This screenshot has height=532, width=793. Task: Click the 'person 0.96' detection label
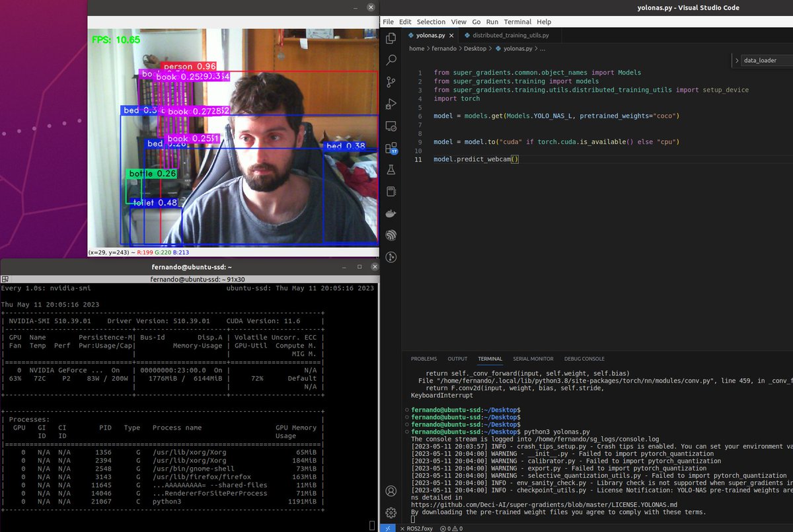click(x=188, y=67)
